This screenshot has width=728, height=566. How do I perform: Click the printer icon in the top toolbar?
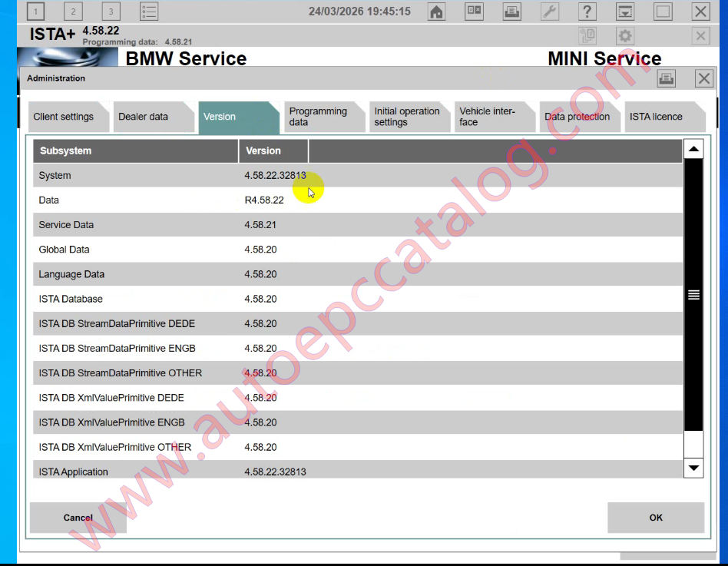511,12
